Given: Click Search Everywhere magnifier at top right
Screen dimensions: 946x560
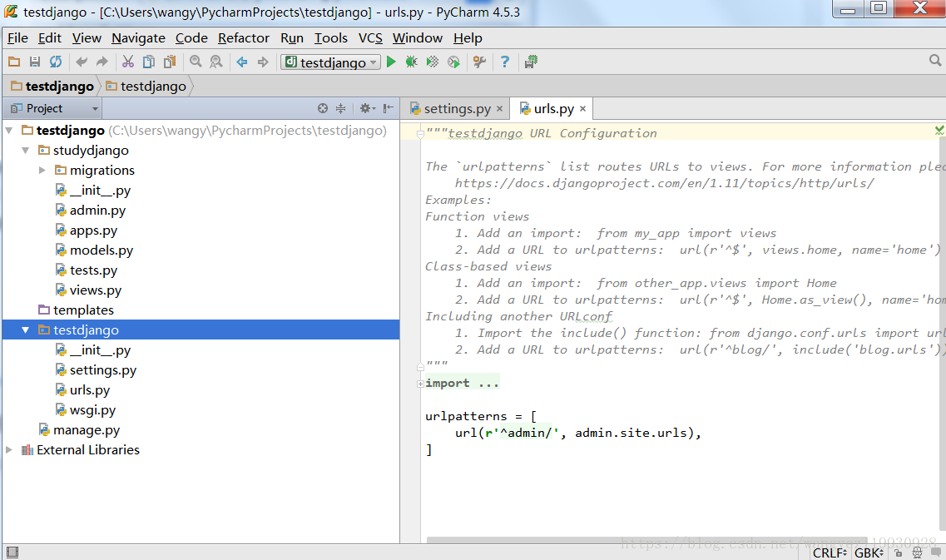Looking at the screenshot, I should coord(935,61).
